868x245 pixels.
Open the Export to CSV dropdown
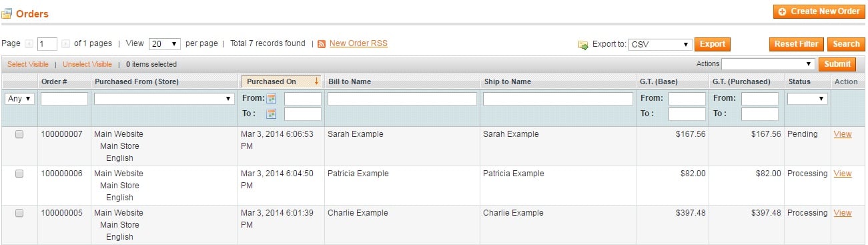tap(660, 45)
